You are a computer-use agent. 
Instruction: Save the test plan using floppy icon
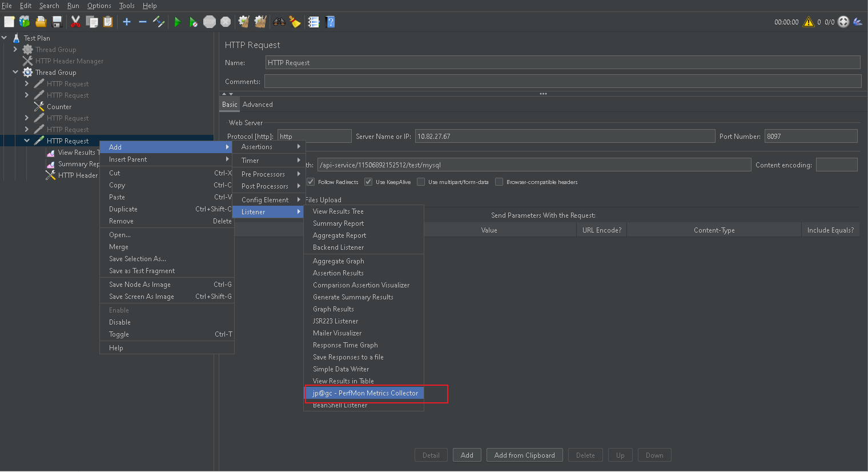pos(57,22)
